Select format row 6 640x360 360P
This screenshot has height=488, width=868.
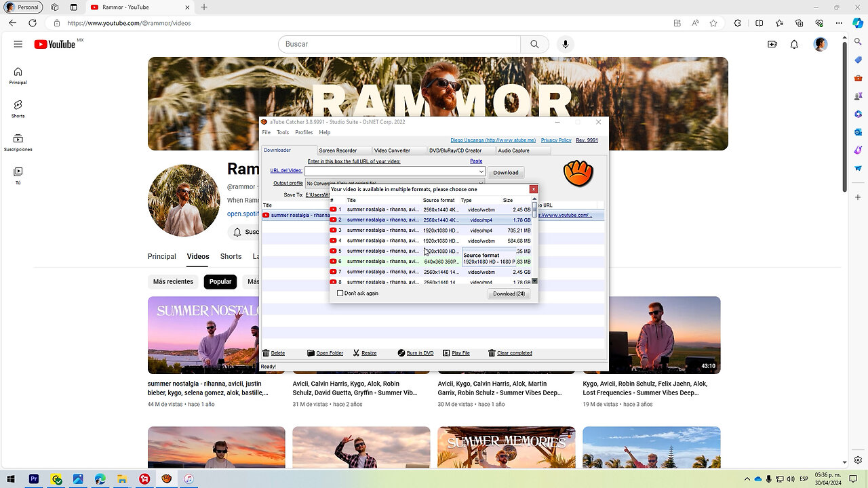point(431,262)
